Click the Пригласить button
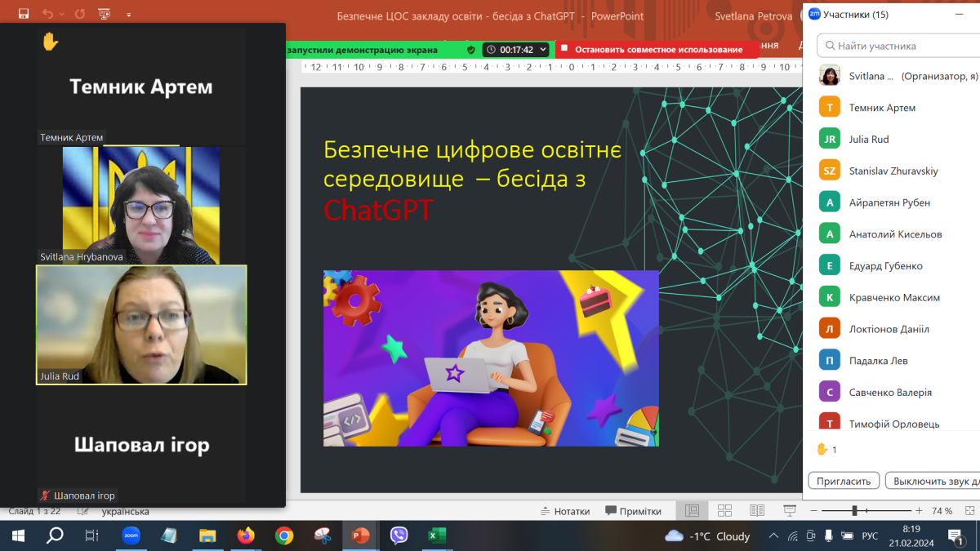980x551 pixels. coord(844,481)
